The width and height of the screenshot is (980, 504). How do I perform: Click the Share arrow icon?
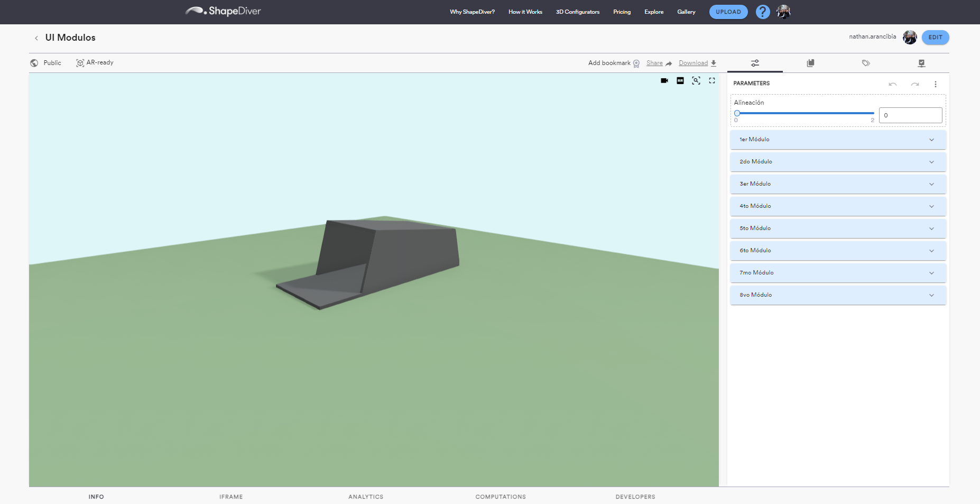669,63
